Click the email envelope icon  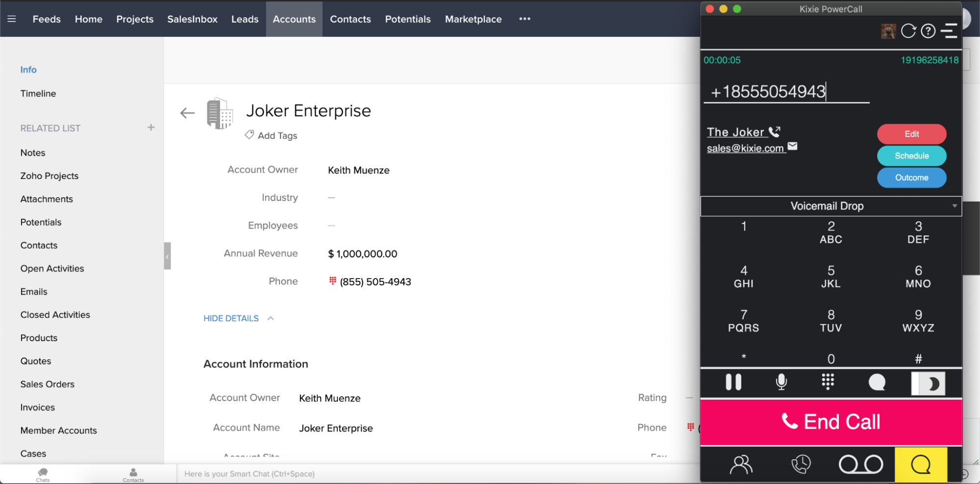[x=792, y=146]
